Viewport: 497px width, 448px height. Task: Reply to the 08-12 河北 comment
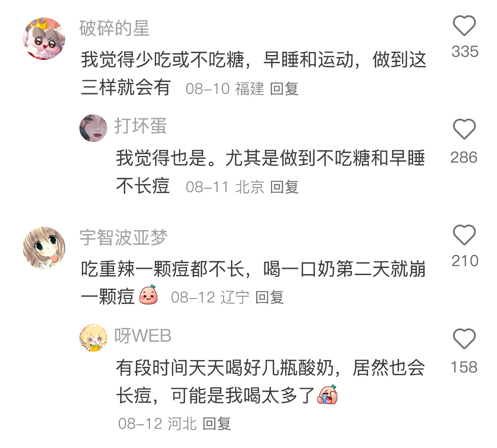click(217, 424)
